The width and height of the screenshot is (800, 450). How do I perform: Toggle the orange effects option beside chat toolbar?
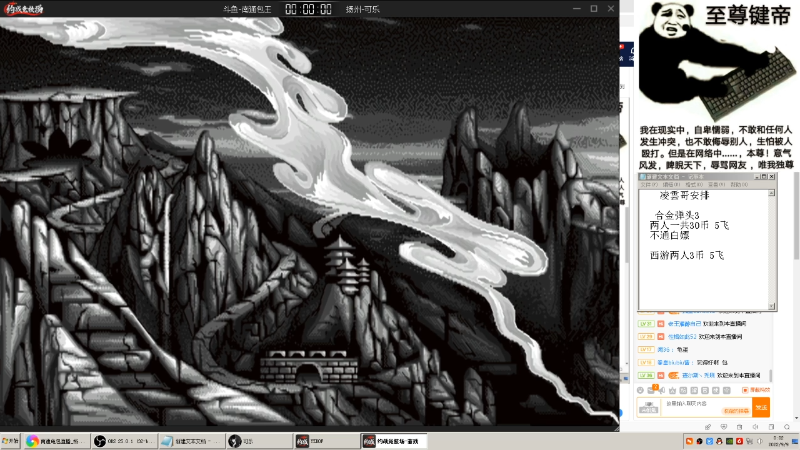tap(756, 390)
